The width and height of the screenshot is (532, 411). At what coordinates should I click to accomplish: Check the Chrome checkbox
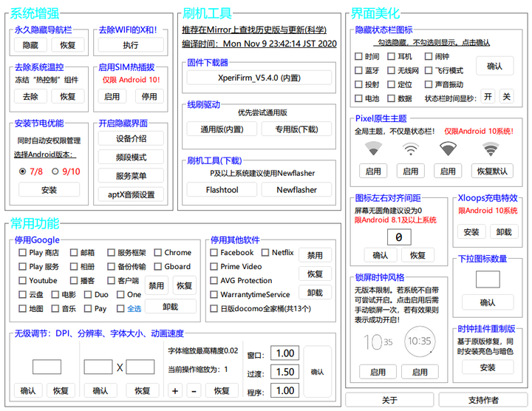pos(157,253)
